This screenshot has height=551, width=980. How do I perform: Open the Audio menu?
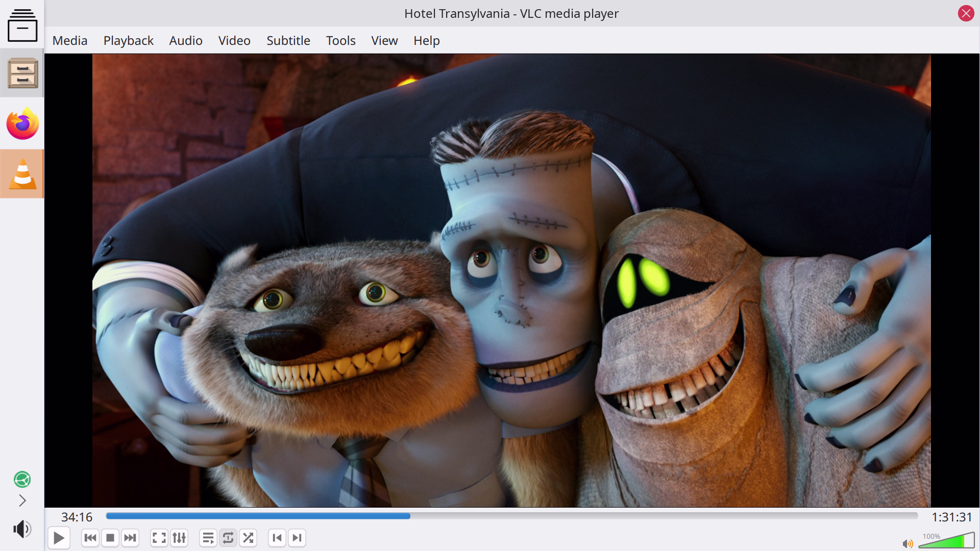click(186, 40)
